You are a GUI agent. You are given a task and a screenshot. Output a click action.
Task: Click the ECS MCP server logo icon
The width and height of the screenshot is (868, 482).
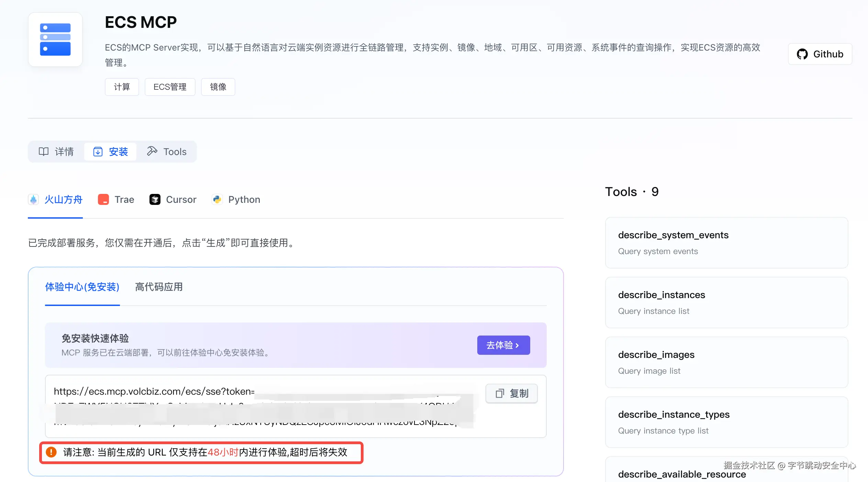(55, 40)
